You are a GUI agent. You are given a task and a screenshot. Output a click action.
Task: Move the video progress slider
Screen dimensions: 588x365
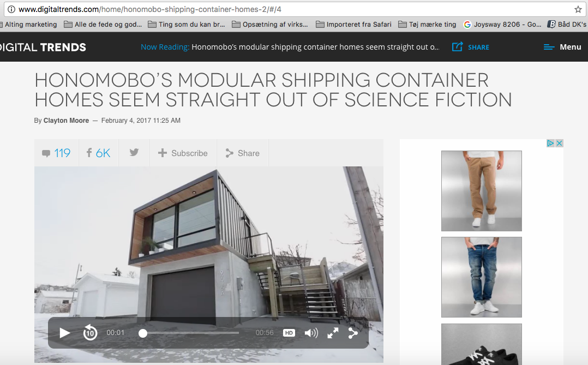point(142,333)
